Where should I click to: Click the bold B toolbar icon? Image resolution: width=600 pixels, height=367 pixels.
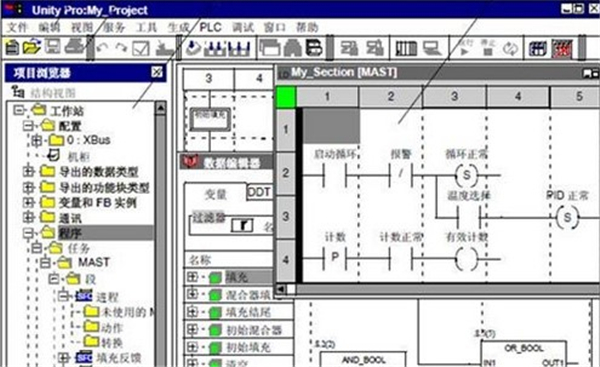pyautogui.click(x=315, y=48)
